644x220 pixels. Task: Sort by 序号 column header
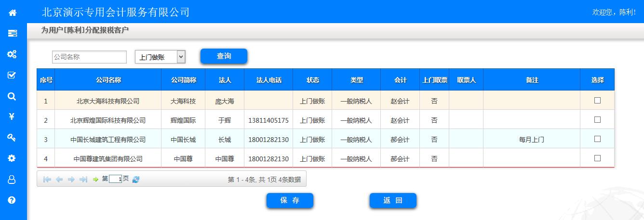tap(46, 79)
